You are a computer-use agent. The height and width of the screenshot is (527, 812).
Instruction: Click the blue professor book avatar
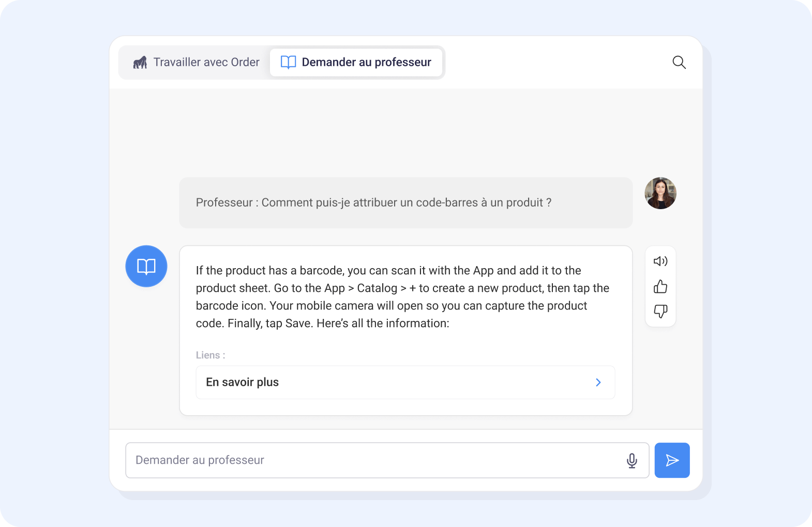146,266
